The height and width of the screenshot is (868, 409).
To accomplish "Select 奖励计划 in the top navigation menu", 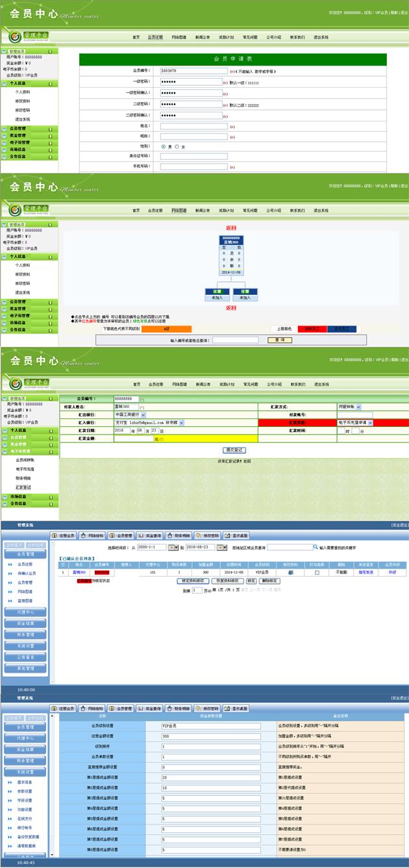I will click(226, 38).
